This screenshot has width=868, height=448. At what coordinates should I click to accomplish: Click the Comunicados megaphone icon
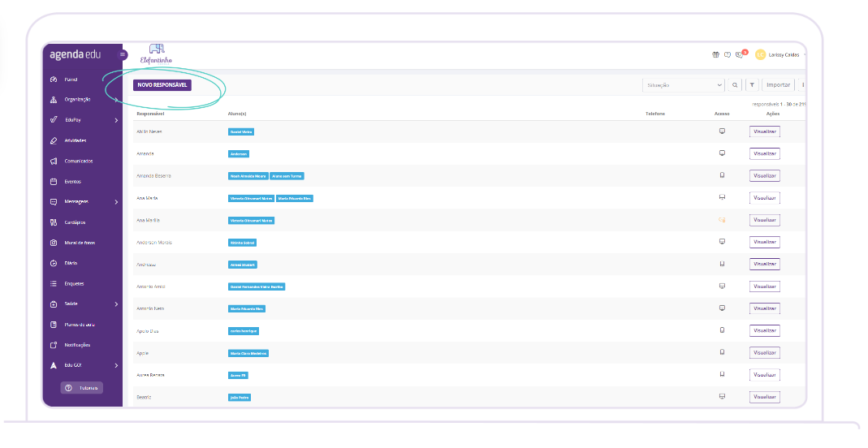(x=54, y=161)
